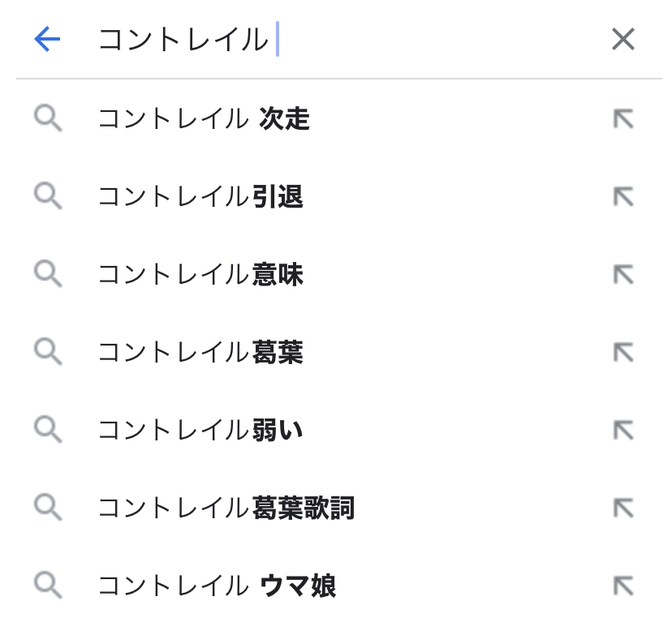Click the magnifier icon beside コントレイル弱い
This screenshot has width=672, height=618.
pos(48,430)
